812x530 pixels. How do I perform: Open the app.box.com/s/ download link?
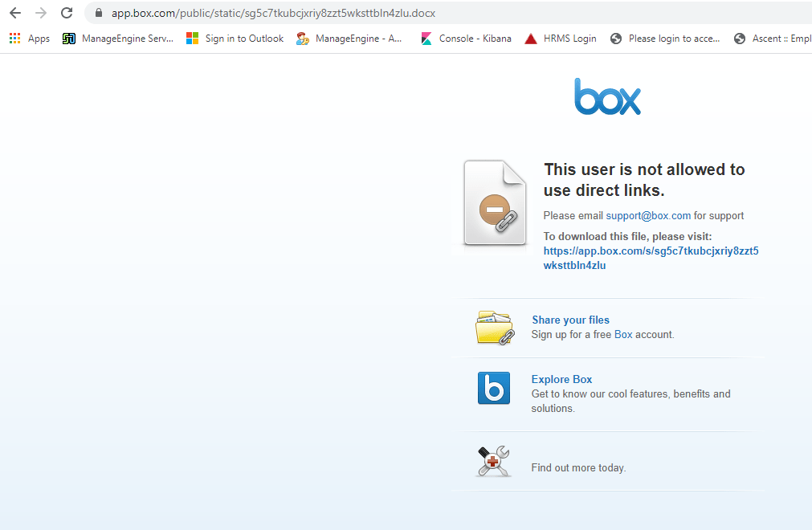point(651,259)
